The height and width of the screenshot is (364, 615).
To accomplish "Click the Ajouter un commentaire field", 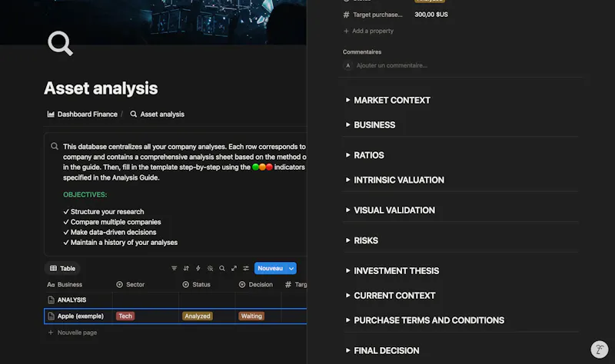I will pyautogui.click(x=392, y=65).
